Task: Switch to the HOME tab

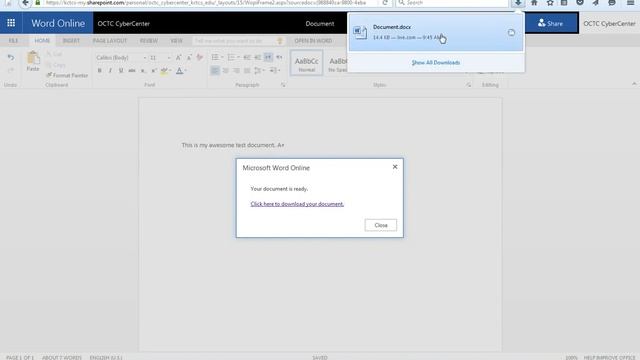Action: [42, 41]
